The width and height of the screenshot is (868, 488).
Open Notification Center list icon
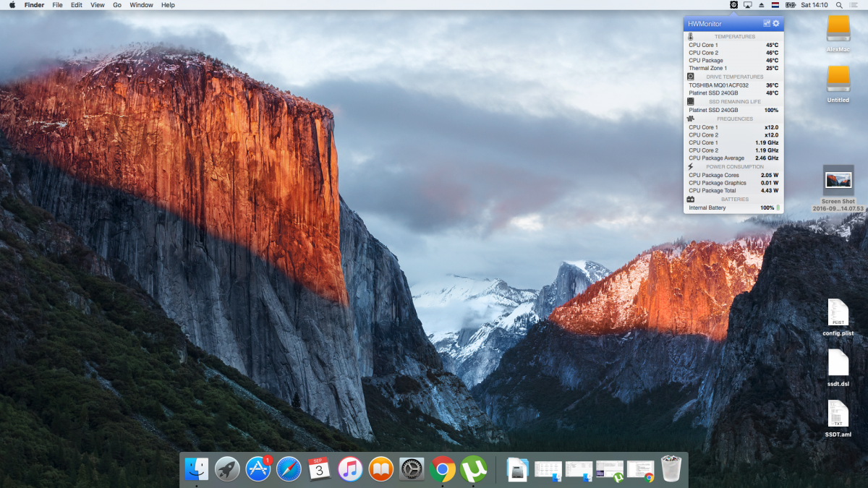point(854,5)
